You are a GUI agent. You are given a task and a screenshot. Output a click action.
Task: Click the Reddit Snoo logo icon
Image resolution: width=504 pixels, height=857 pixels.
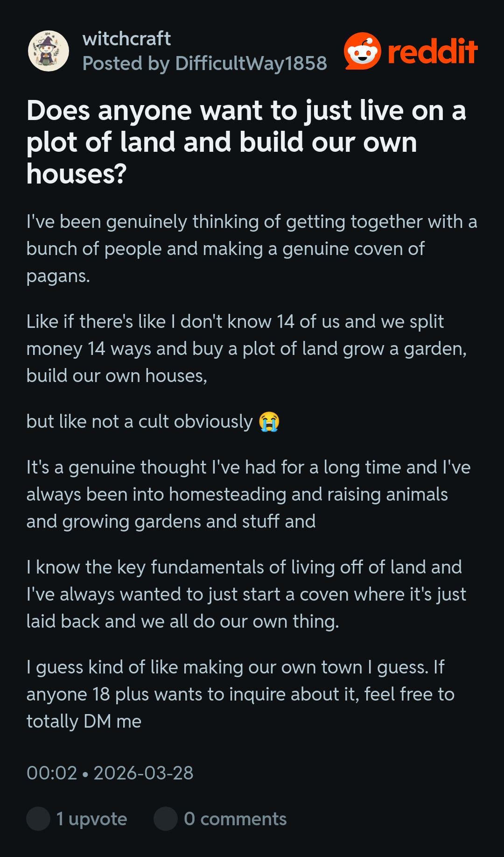362,51
